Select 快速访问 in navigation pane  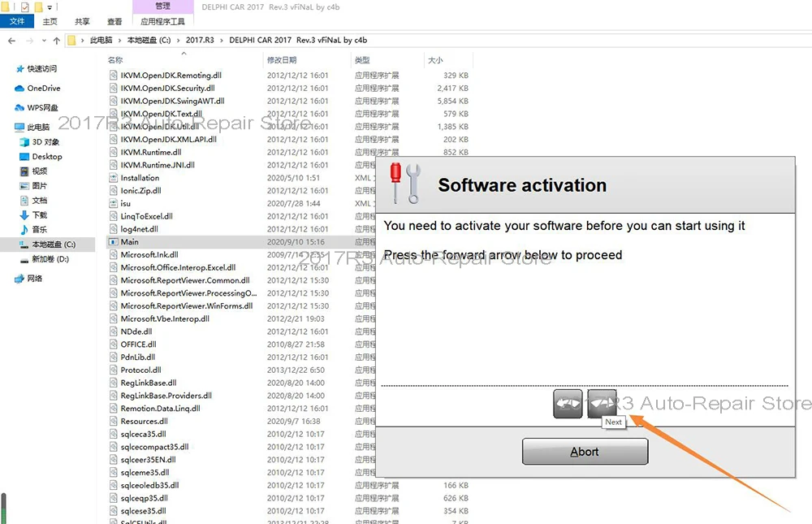click(x=42, y=68)
